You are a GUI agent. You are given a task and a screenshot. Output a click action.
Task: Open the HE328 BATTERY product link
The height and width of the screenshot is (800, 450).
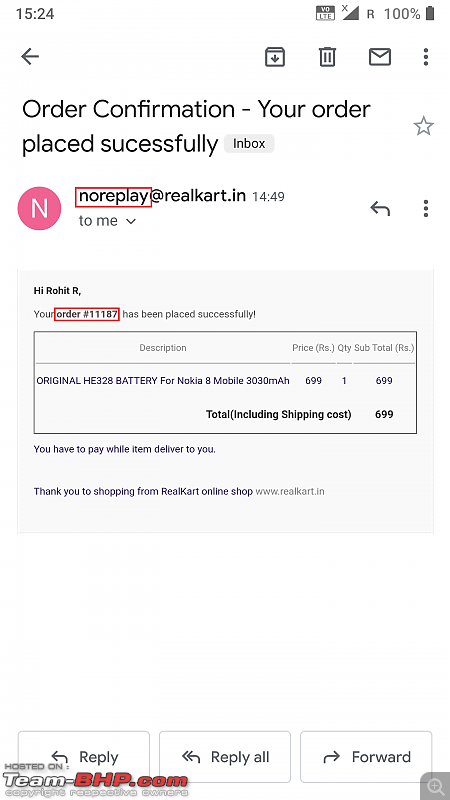163,381
